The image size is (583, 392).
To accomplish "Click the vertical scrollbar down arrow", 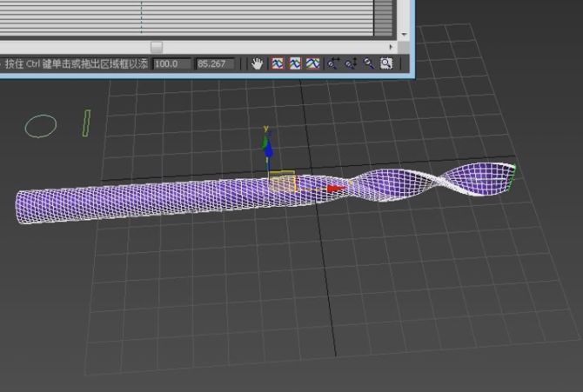I will (x=404, y=34).
